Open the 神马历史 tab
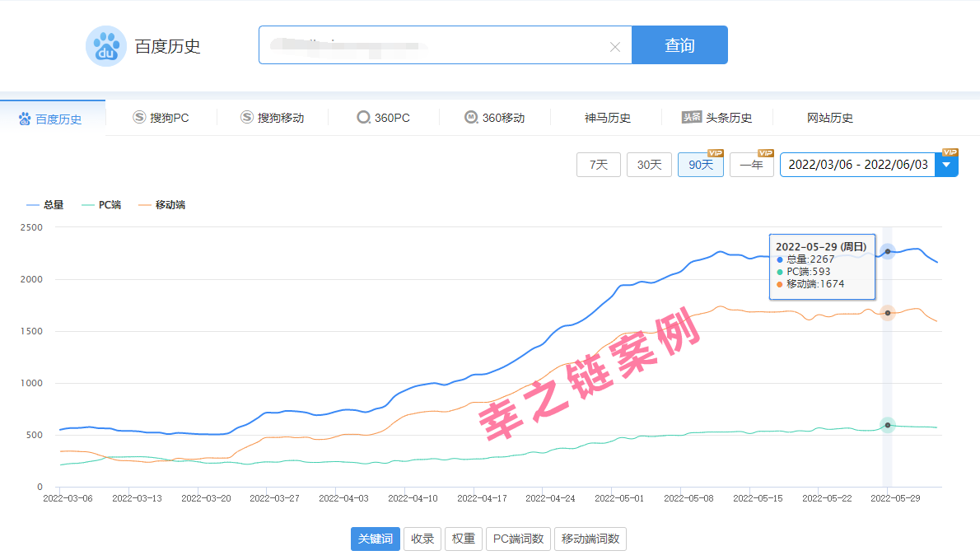 (x=607, y=118)
